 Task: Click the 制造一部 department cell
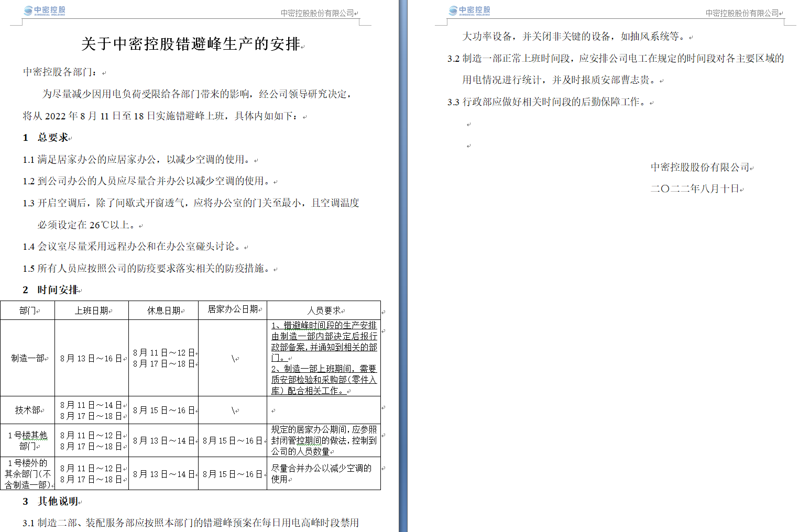tap(28, 358)
